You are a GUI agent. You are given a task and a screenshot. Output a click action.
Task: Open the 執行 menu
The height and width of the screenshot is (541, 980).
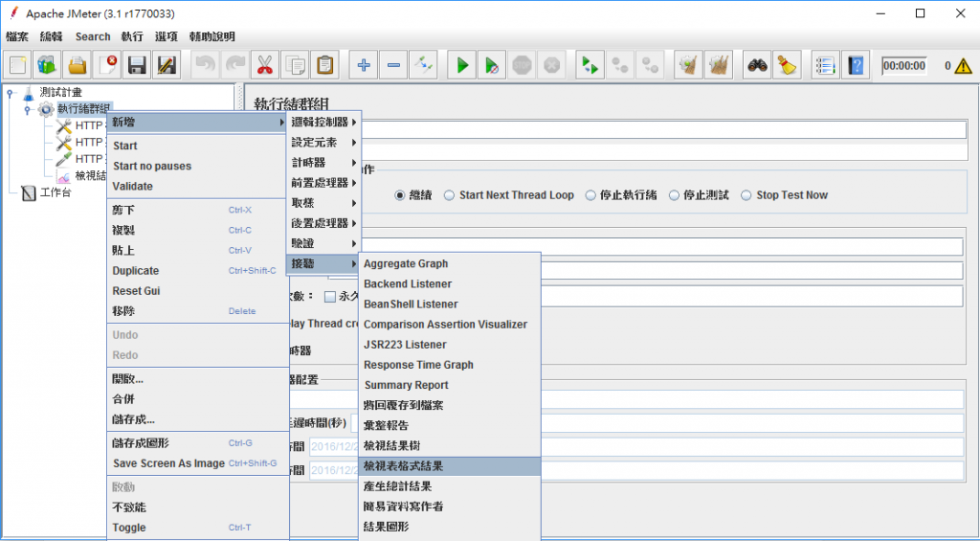coord(132,36)
